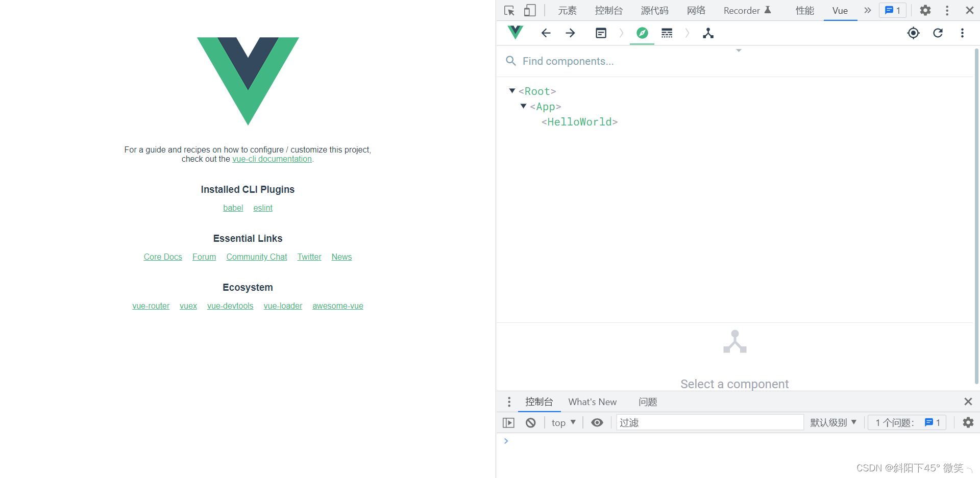
Task: Show more DevTools tabs chevron
Action: [868, 10]
